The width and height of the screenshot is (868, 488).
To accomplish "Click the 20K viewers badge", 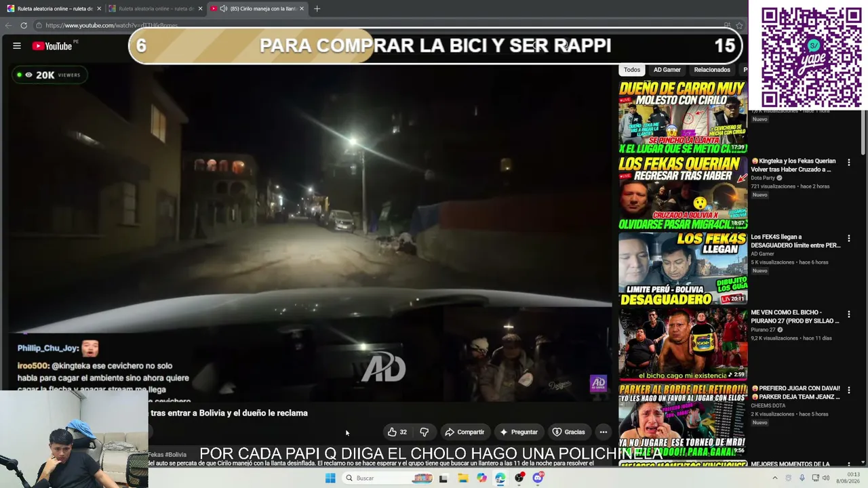I will pyautogui.click(x=49, y=75).
